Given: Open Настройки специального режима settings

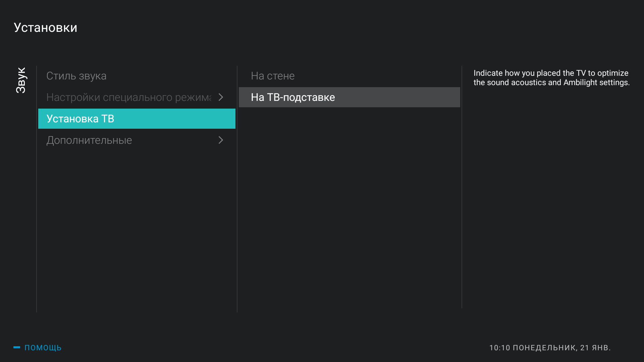Looking at the screenshot, I should [137, 97].
